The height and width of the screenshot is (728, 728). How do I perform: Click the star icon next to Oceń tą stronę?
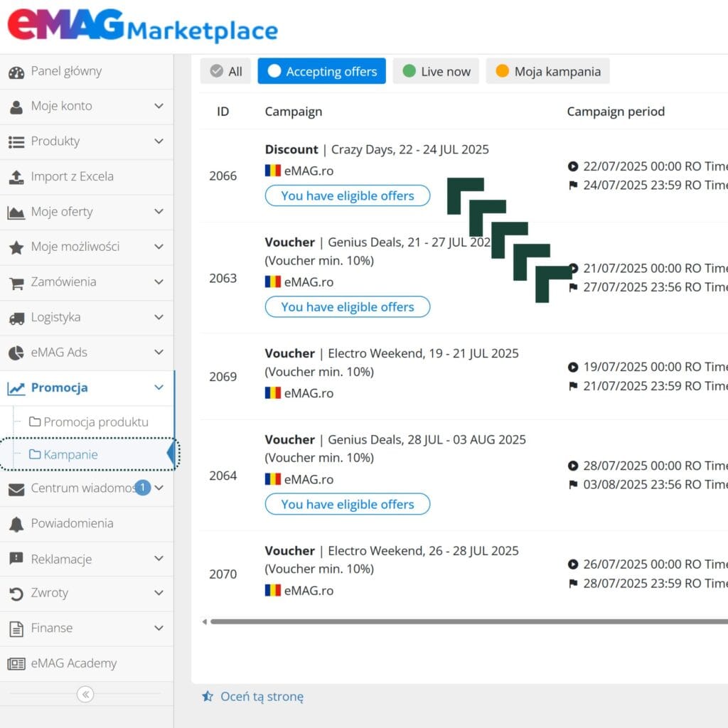coord(208,696)
